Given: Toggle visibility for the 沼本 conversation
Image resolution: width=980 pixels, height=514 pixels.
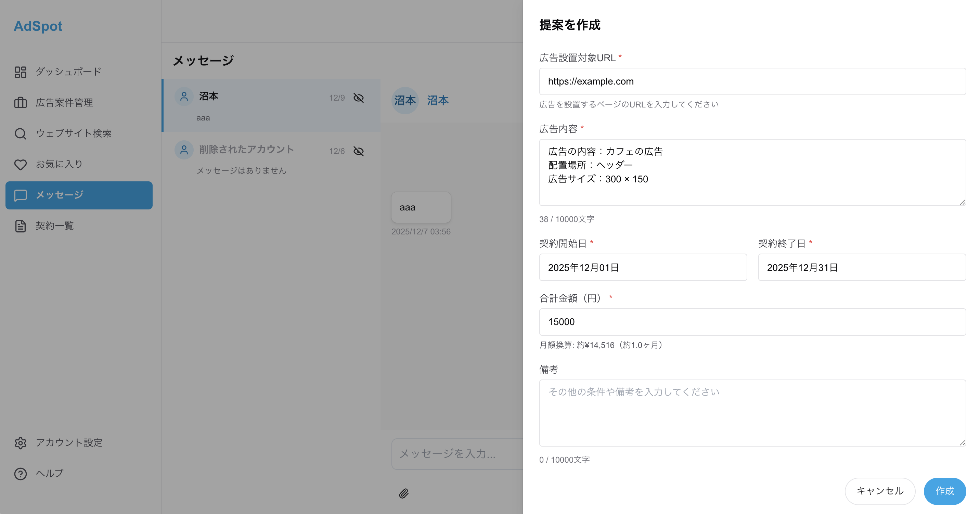Looking at the screenshot, I should click(x=358, y=98).
